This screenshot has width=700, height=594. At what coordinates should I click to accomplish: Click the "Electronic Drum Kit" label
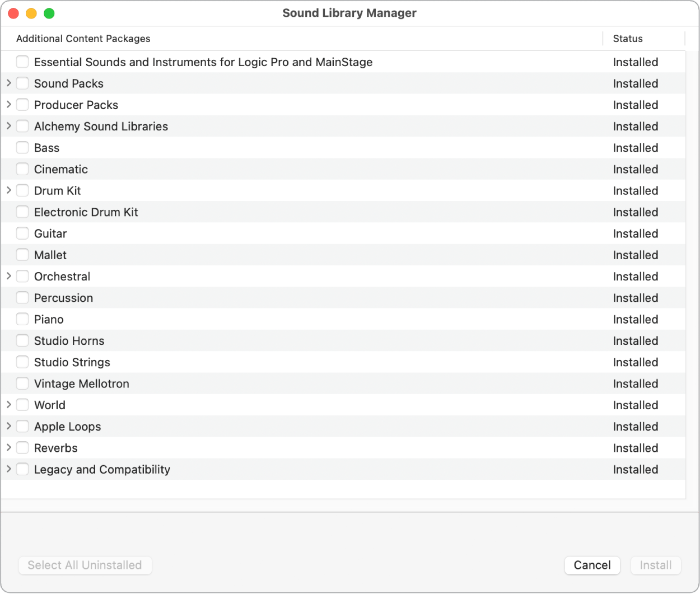(86, 212)
